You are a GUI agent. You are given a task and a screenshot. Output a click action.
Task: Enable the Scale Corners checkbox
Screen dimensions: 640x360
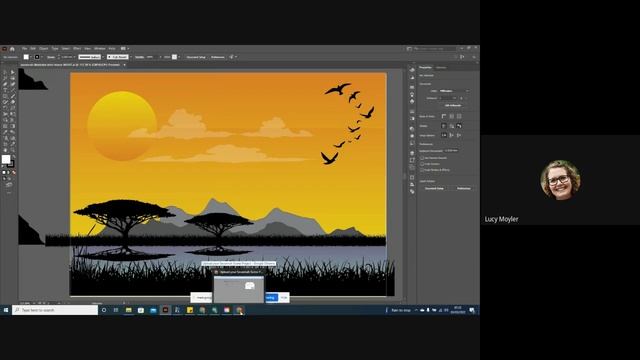pyautogui.click(x=422, y=164)
